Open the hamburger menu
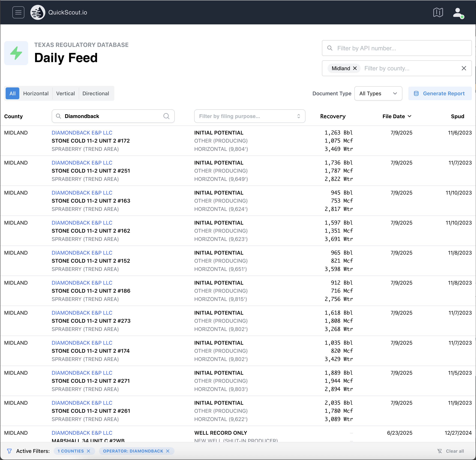The image size is (476, 460). (x=18, y=12)
